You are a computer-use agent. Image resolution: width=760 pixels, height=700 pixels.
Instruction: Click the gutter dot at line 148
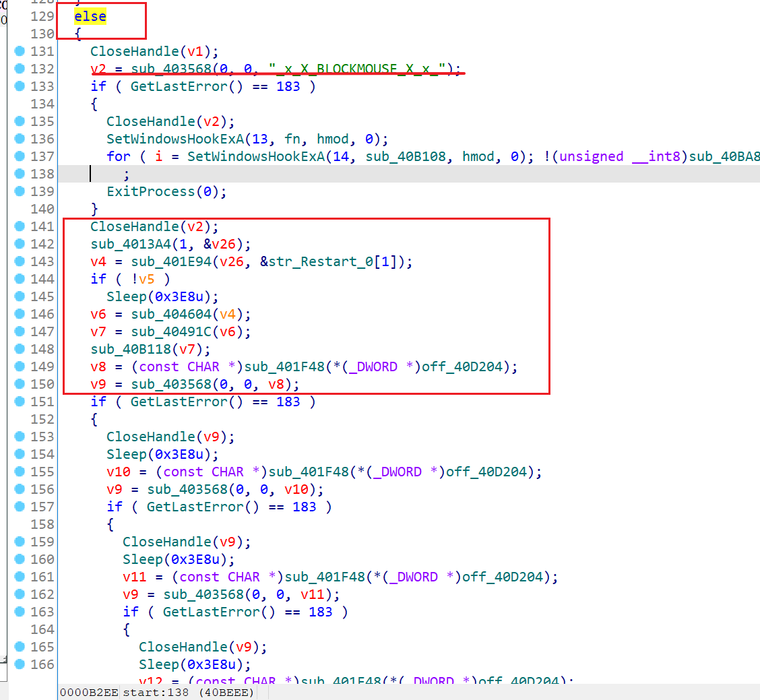click(19, 349)
